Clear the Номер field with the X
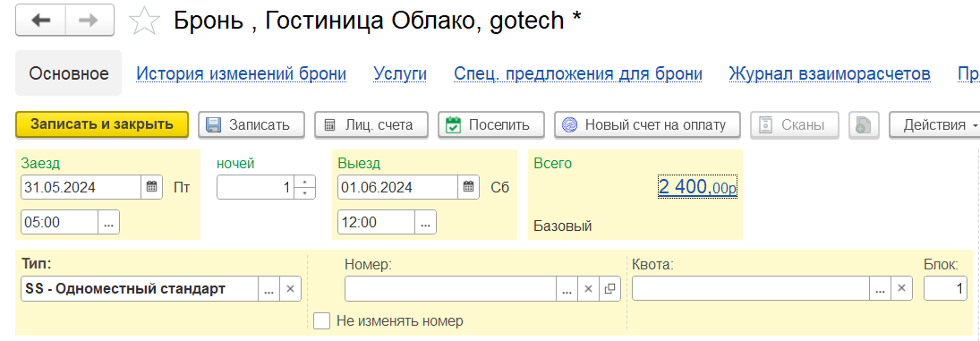Image resolution: width=980 pixels, height=341 pixels. (x=588, y=289)
